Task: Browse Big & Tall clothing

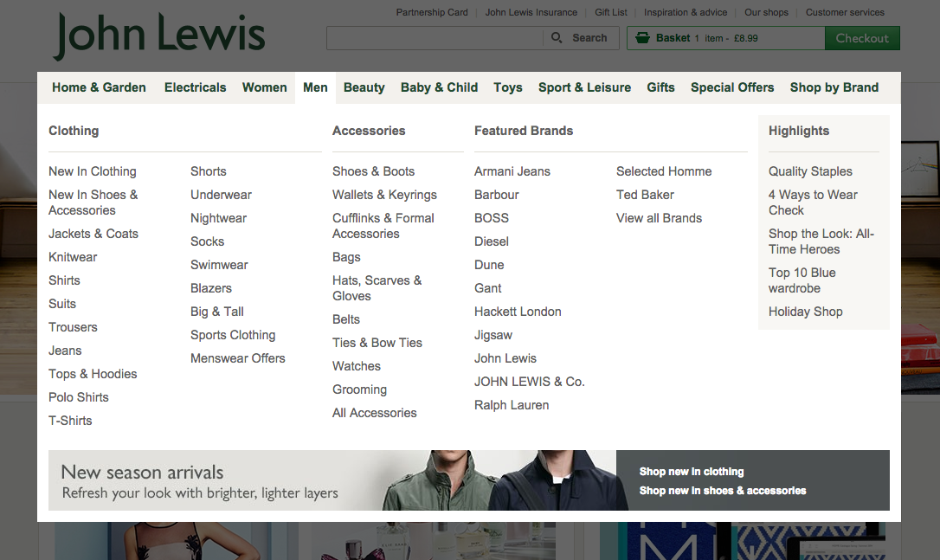Action: (x=217, y=312)
